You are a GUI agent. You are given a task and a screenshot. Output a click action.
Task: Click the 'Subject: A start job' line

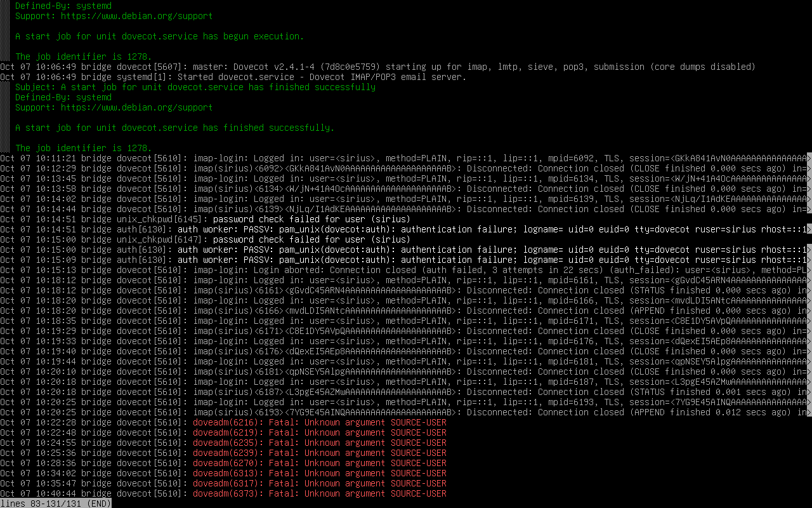click(x=195, y=87)
